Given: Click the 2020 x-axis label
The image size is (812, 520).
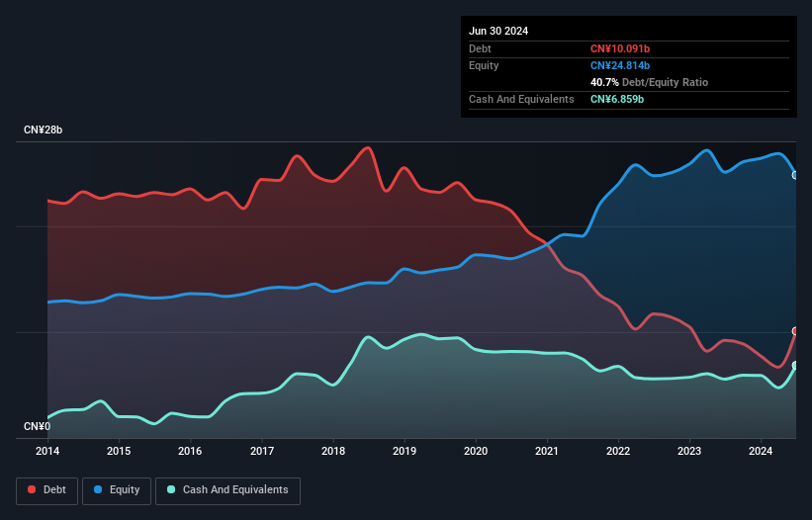Looking at the screenshot, I should pyautogui.click(x=476, y=451).
